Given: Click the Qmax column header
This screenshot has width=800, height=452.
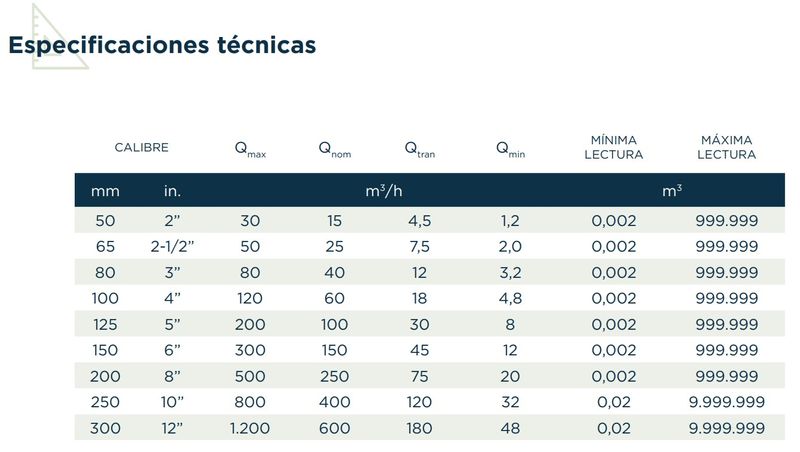Looking at the screenshot, I should (251, 149).
